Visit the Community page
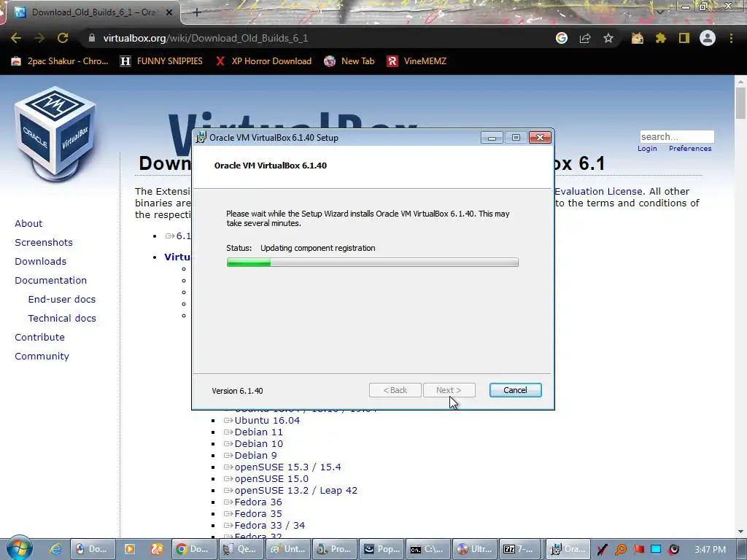747x560 pixels. tap(42, 356)
